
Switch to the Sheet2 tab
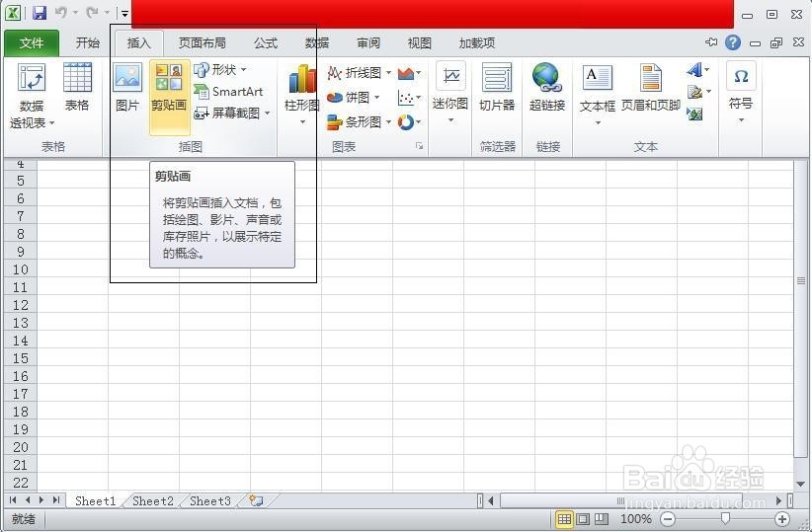[153, 501]
